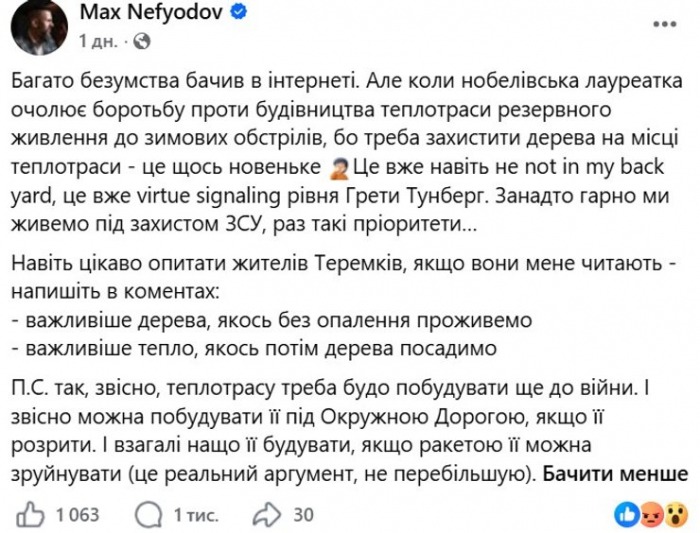The width and height of the screenshot is (700, 533).
Task: Click the poll option 'важливіше тепло'
Action: point(254,348)
